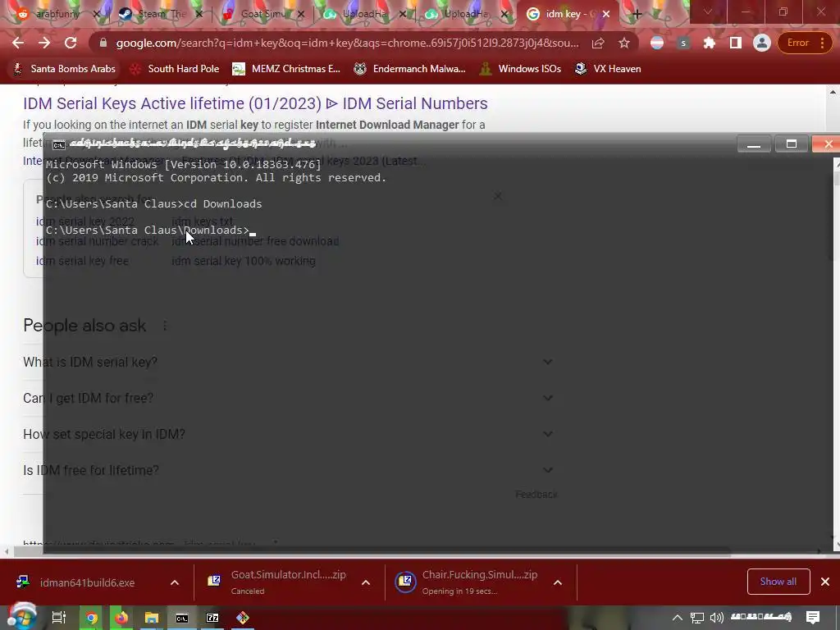Open 7-Zip from the taskbar
The image size is (840, 630).
[x=212, y=618]
